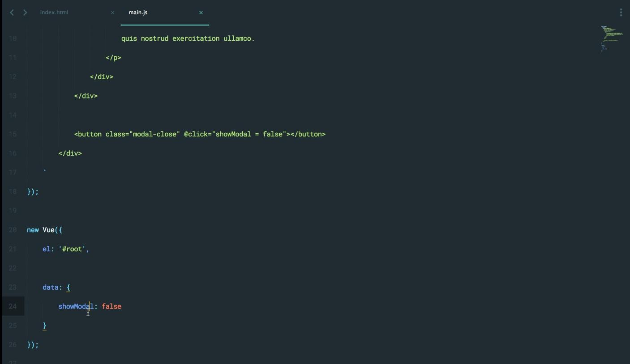Click the word 'Vue' on line 20
The width and height of the screenshot is (630, 364).
tap(48, 230)
